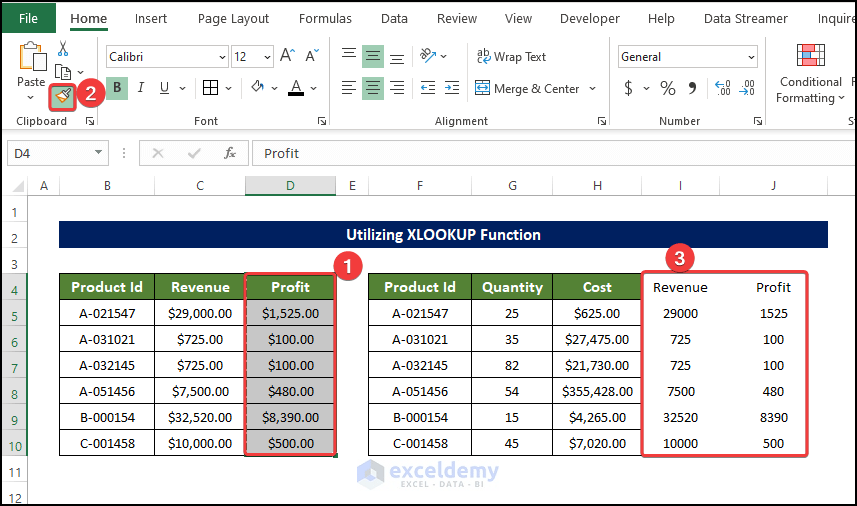
Task: Apply borders using the Borders icon
Action: (x=210, y=87)
